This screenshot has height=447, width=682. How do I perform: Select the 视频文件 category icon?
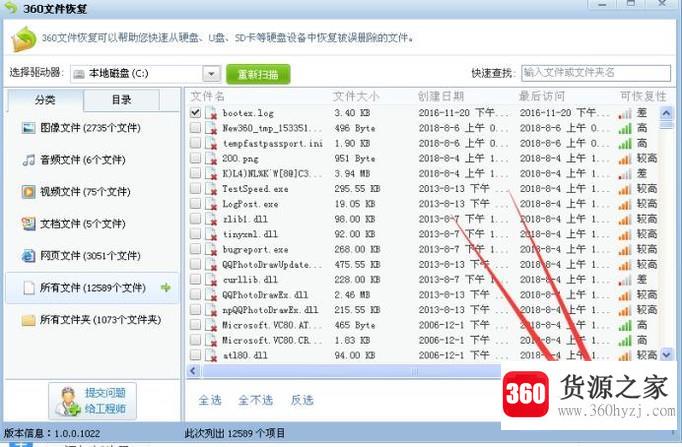pos(29,192)
